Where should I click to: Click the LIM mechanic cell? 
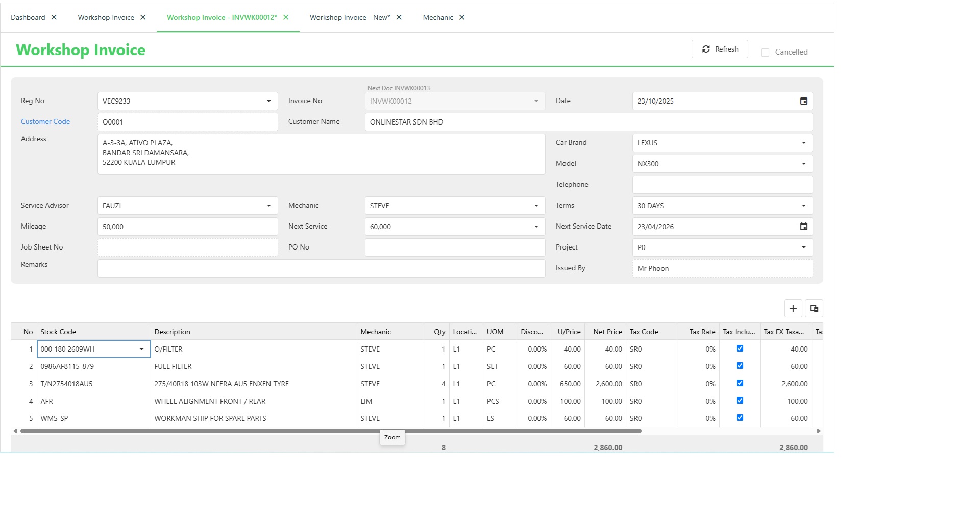pos(390,401)
